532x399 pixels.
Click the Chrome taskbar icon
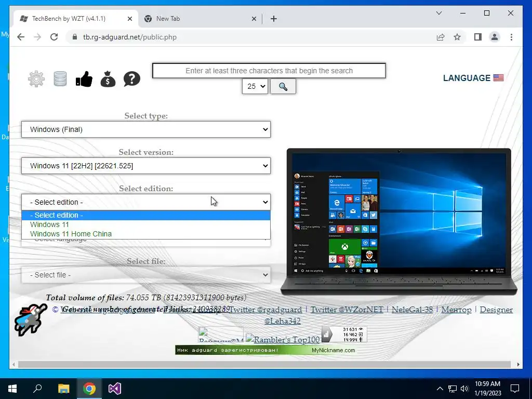click(x=89, y=389)
